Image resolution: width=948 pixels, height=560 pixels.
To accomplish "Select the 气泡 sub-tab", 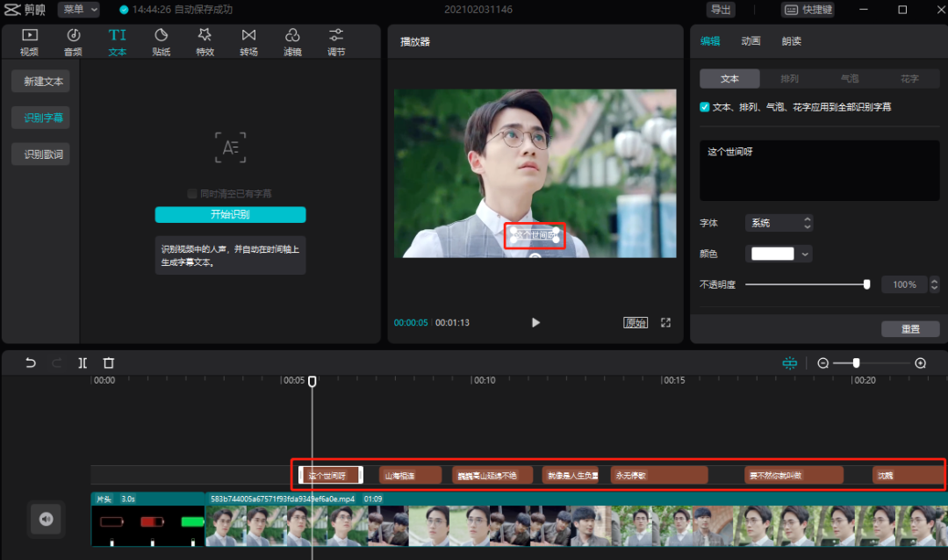I will coord(850,79).
